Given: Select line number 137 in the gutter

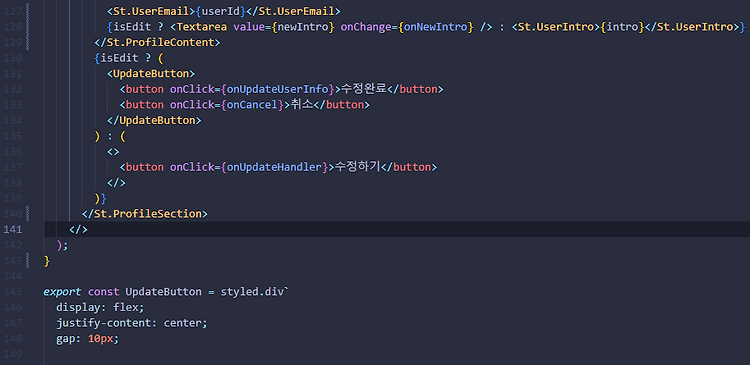Looking at the screenshot, I should (x=12, y=167).
